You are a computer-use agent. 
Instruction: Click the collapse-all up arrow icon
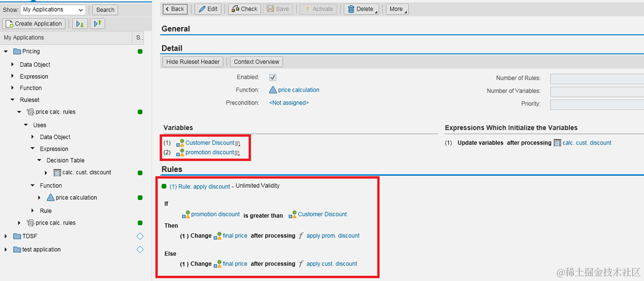coord(97,24)
